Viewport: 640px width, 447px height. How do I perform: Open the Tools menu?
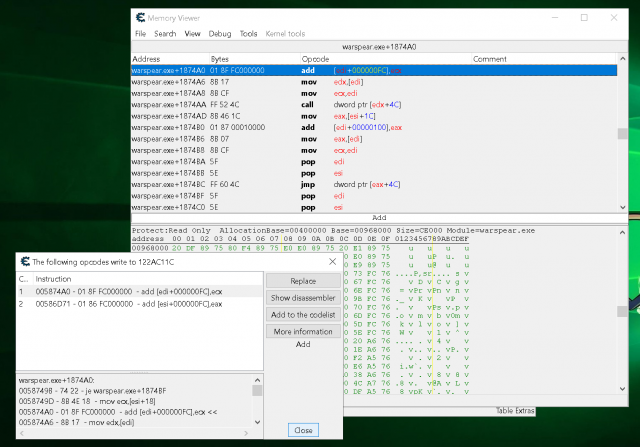(x=248, y=33)
